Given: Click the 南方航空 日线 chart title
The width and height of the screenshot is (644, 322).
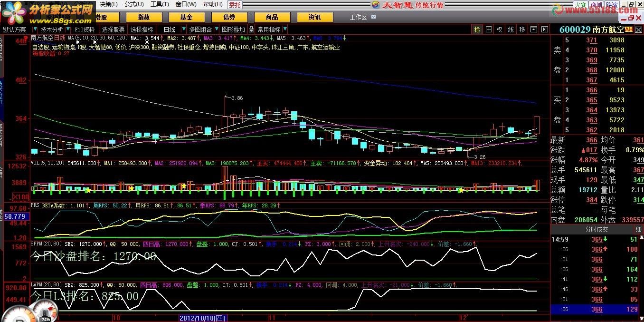Looking at the screenshot, I should pos(48,38).
